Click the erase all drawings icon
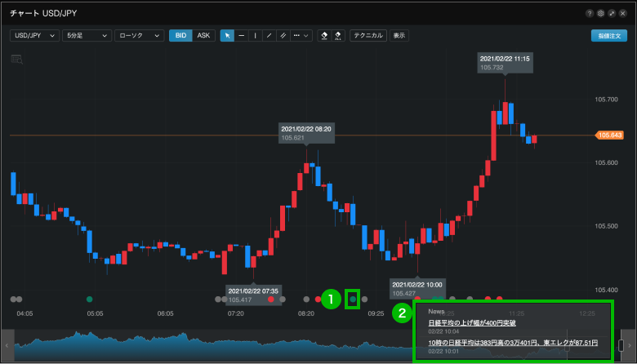 tap(338, 36)
